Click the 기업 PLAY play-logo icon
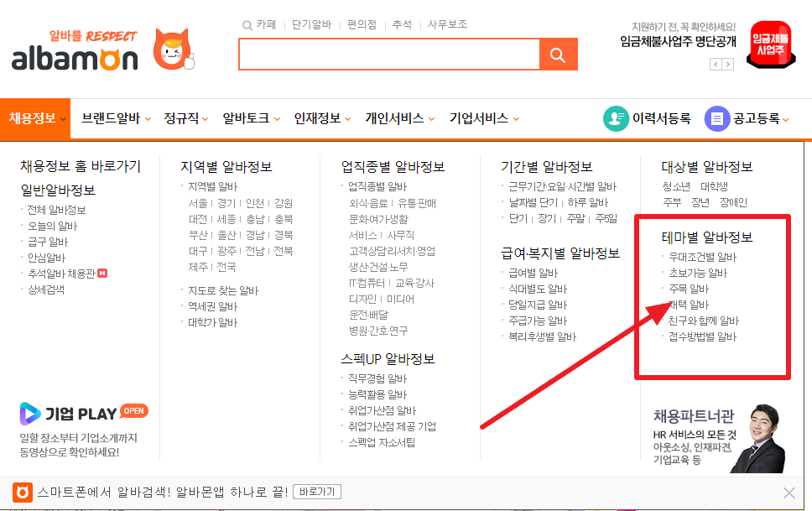 pyautogui.click(x=29, y=414)
